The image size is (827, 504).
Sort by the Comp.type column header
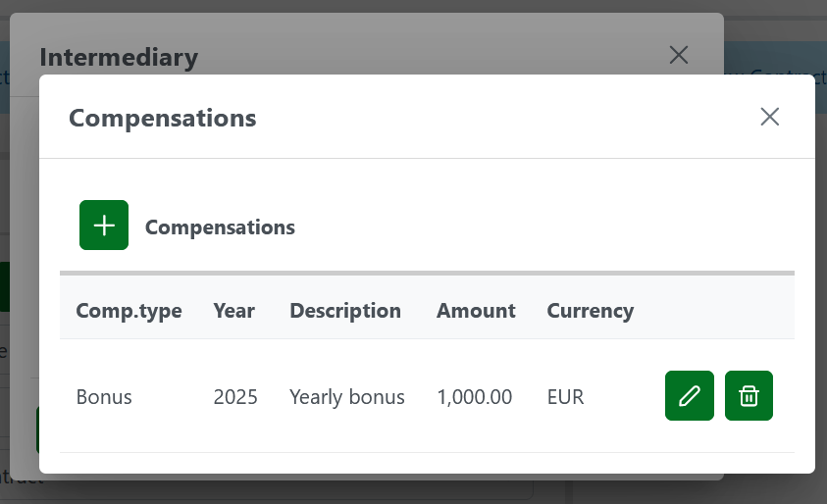[x=129, y=311]
